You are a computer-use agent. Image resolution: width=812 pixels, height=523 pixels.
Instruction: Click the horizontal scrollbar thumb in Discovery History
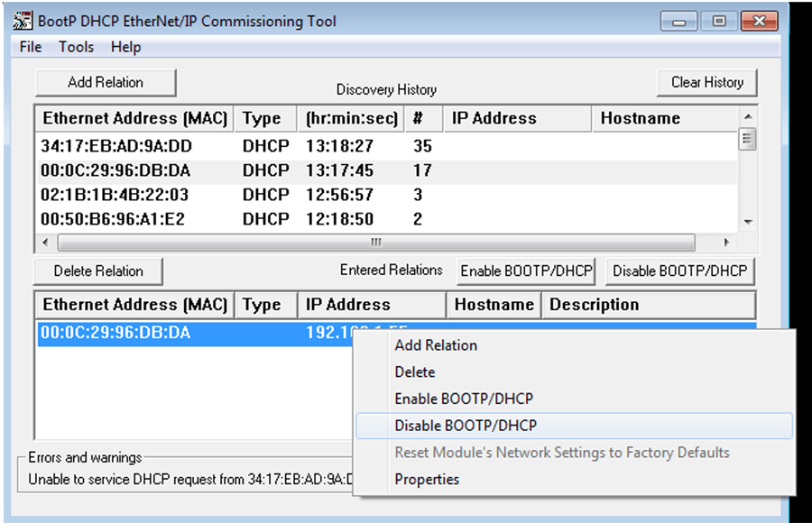(376, 242)
